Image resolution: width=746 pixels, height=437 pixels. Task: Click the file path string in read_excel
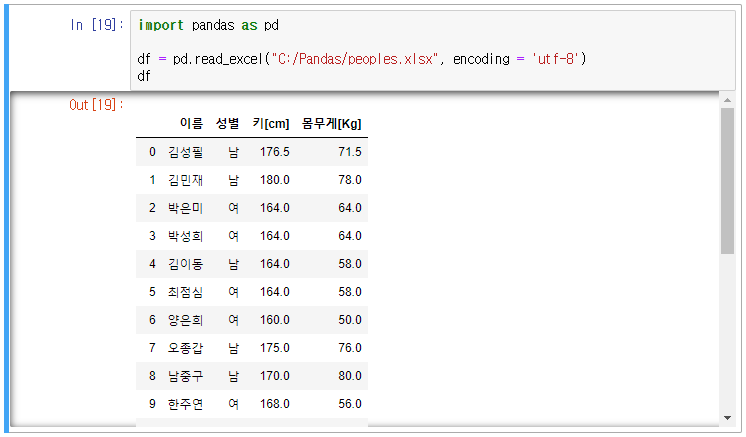(354, 59)
